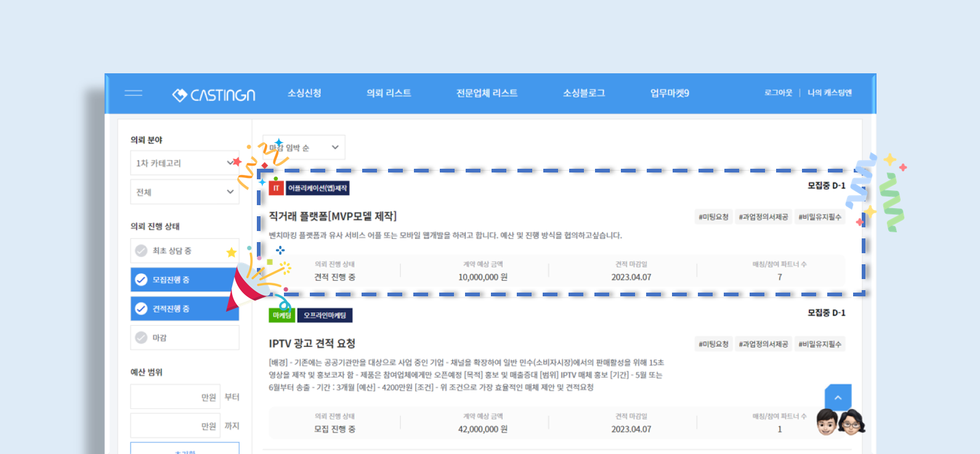This screenshot has width=980, height=454.
Task: Go to 소싱신청 in the navigation
Action: pyautogui.click(x=304, y=93)
